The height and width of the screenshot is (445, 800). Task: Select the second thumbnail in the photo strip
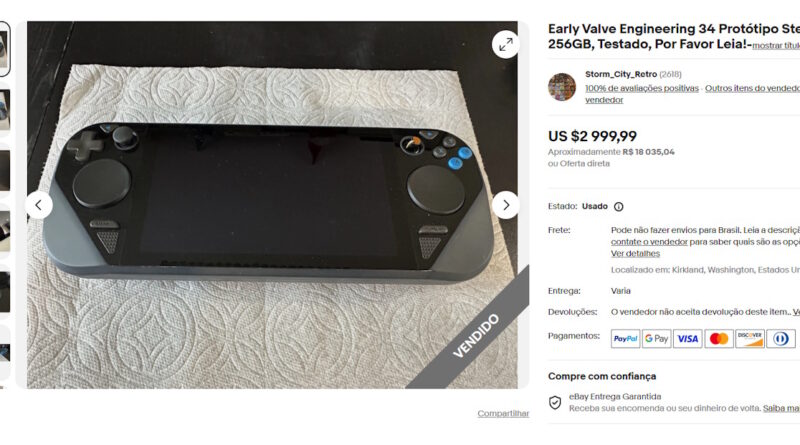[x=5, y=110]
